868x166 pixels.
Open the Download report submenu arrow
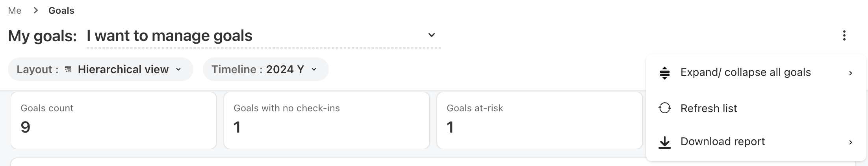click(851, 142)
